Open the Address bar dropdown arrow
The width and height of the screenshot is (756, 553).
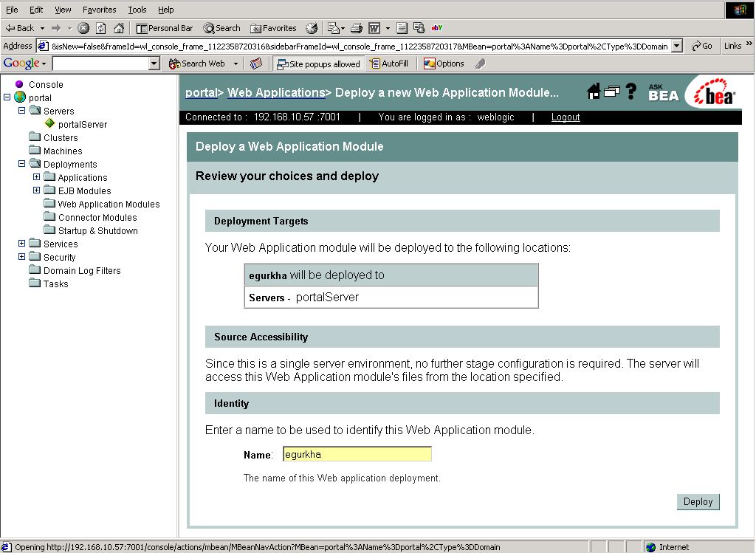[677, 46]
